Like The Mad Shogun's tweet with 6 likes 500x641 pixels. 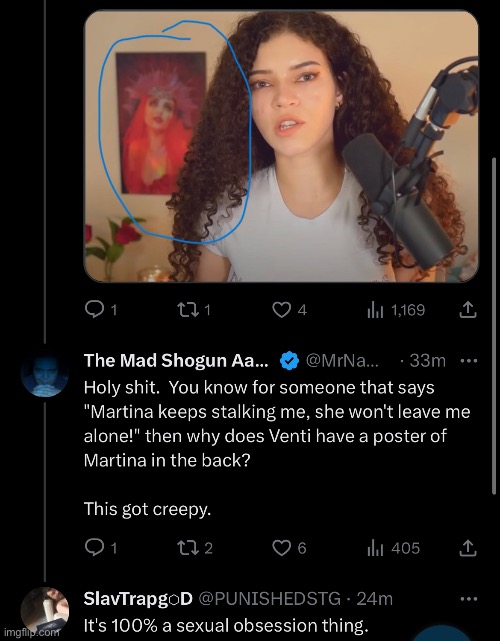[289, 548]
